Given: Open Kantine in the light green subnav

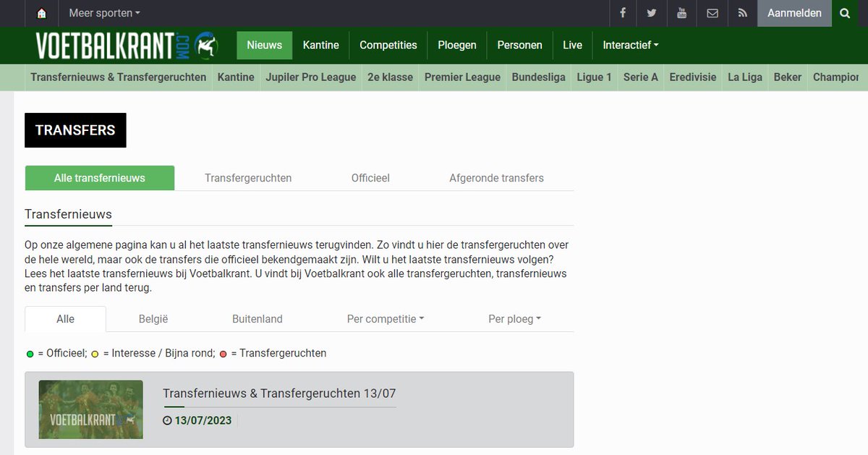Looking at the screenshot, I should 236,77.
